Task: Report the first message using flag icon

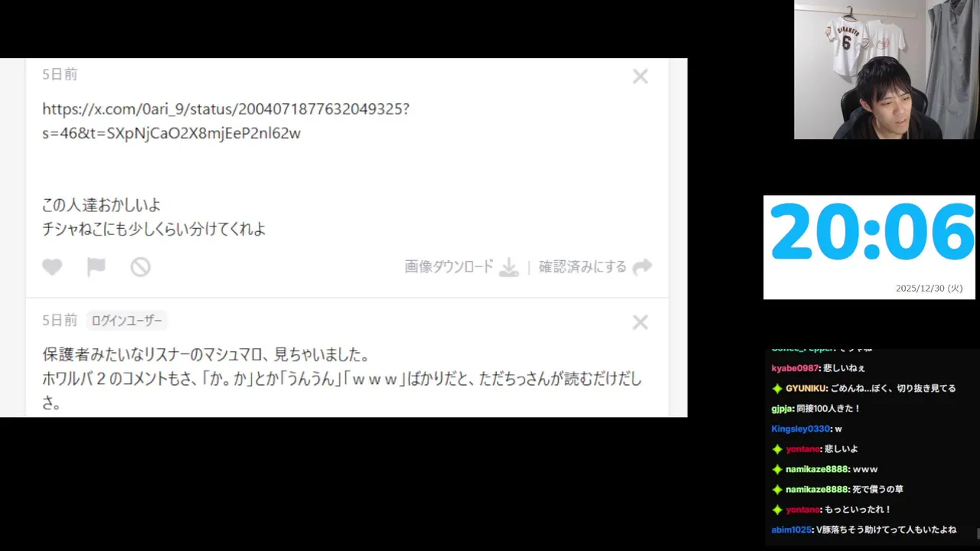Action: point(96,267)
